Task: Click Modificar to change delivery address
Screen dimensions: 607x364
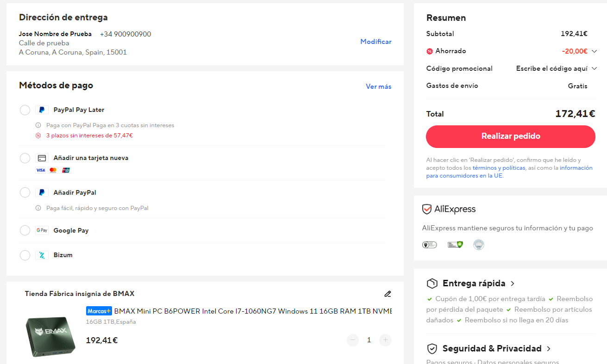Action: click(x=375, y=42)
